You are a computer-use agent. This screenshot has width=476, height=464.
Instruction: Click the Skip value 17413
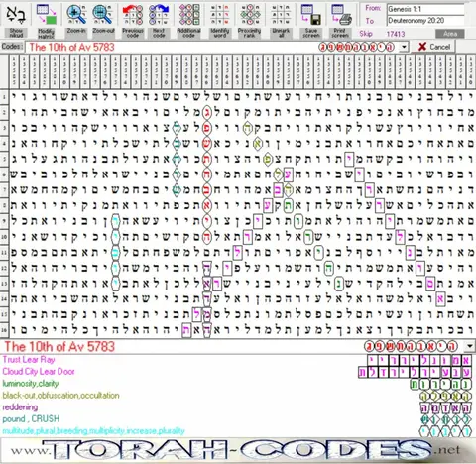[396, 34]
